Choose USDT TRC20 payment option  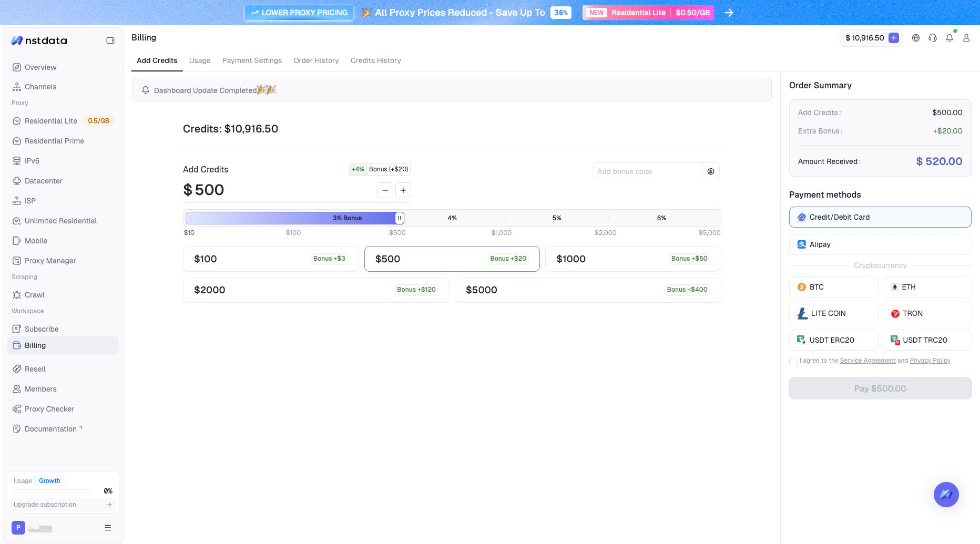pyautogui.click(x=927, y=340)
